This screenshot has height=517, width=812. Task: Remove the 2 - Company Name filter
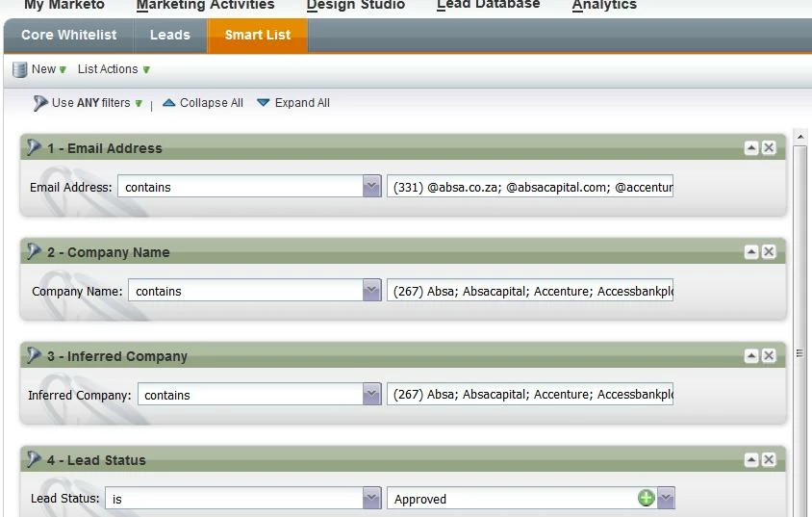pyautogui.click(x=769, y=252)
